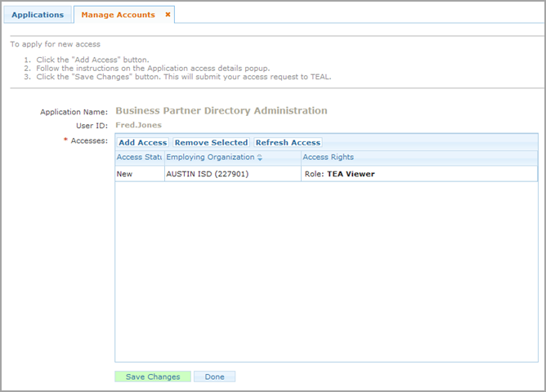Click the Access Rights column header

[x=329, y=157]
